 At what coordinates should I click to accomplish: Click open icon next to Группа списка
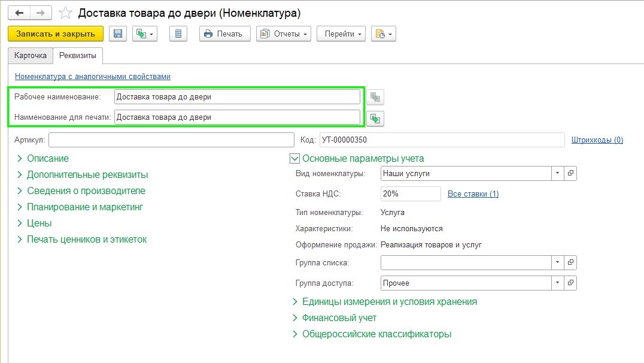(x=570, y=262)
